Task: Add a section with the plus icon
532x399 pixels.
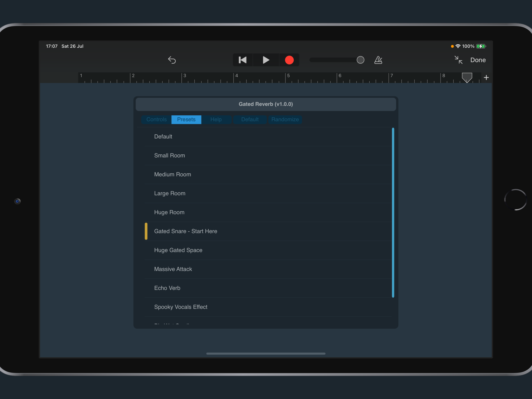Action: tap(486, 78)
